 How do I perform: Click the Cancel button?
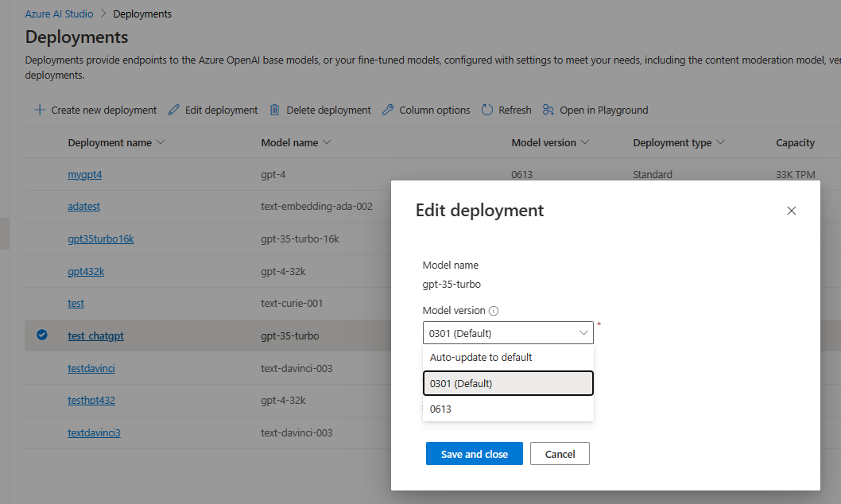coord(560,453)
